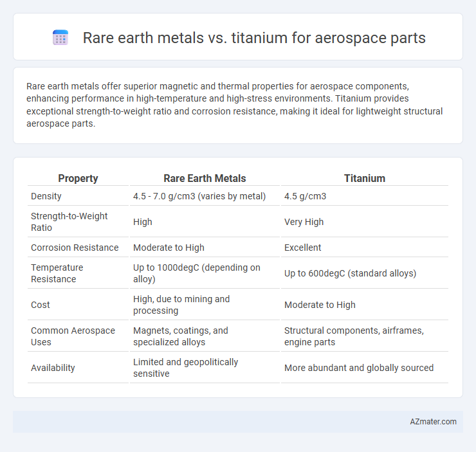Click the 'Temperature Resistance' row label
This screenshot has height=452, width=476.
tap(57, 273)
